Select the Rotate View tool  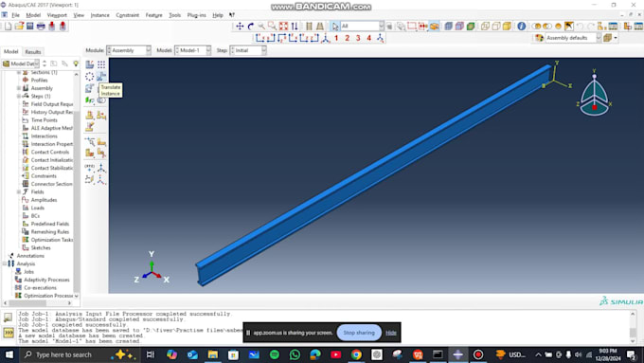[x=251, y=27]
